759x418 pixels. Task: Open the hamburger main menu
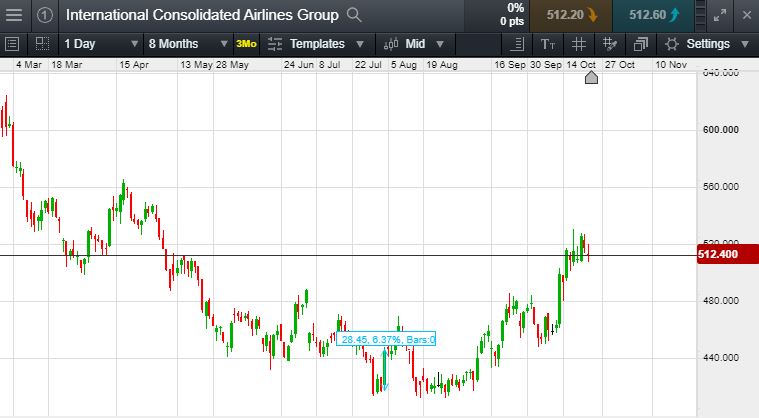point(14,15)
